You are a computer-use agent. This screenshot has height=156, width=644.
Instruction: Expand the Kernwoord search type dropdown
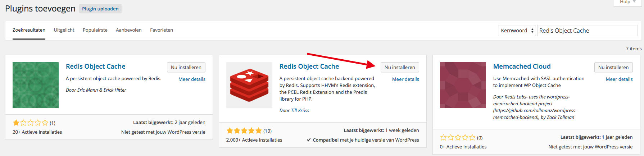coord(517,31)
